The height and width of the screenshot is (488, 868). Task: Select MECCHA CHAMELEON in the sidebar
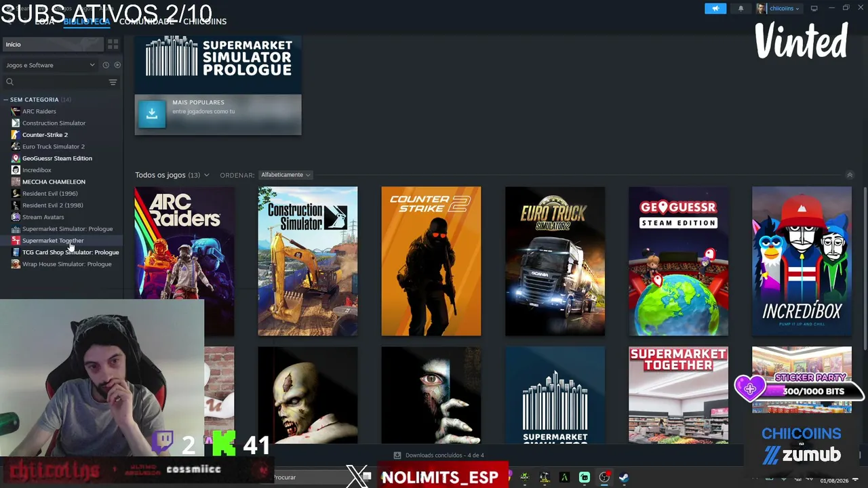54,182
